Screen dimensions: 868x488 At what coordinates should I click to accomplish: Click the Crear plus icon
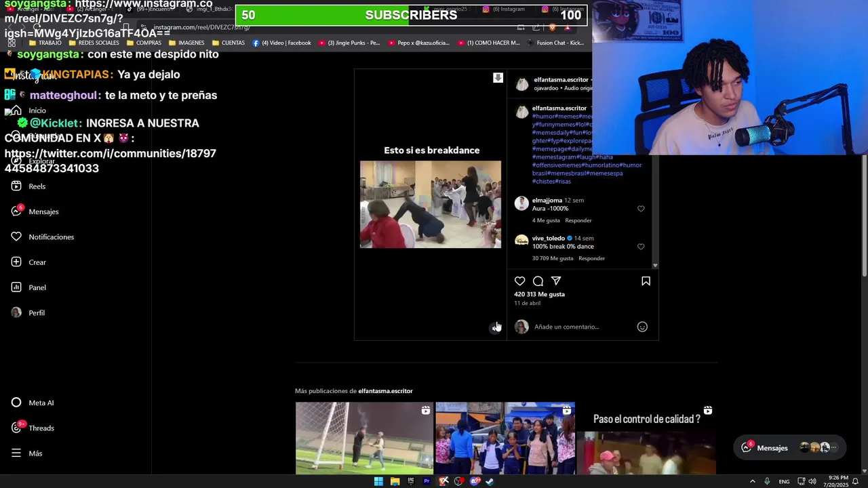(16, 262)
